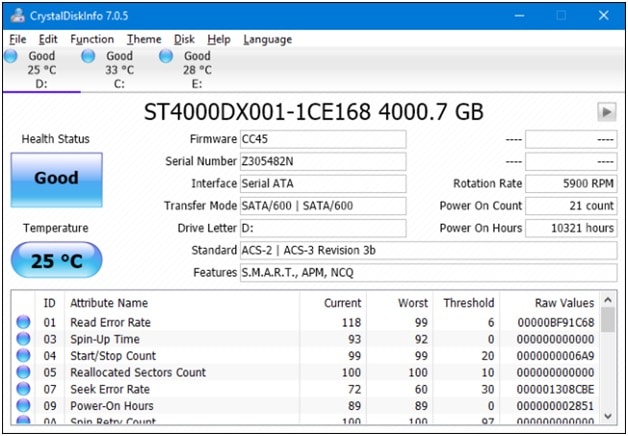The height and width of the screenshot is (436, 628).
Task: Click the Threshold column header
Action: 469,303
